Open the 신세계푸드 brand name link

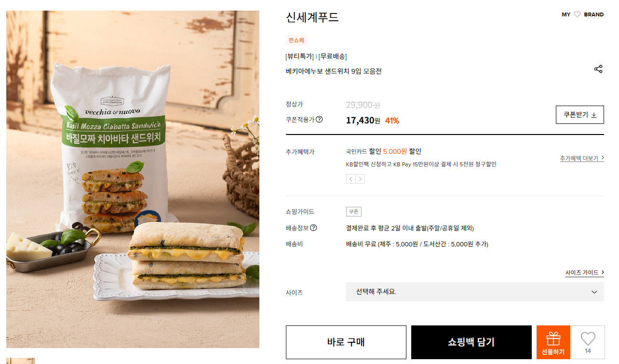[312, 17]
